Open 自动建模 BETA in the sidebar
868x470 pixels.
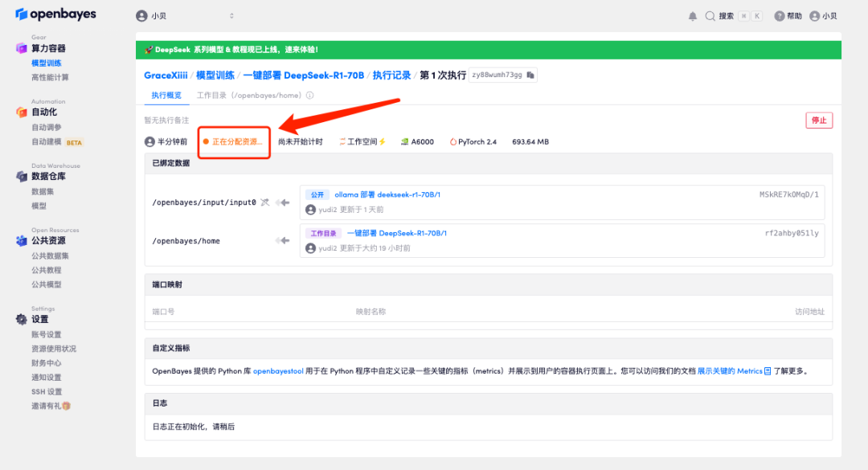pyautogui.click(x=57, y=141)
